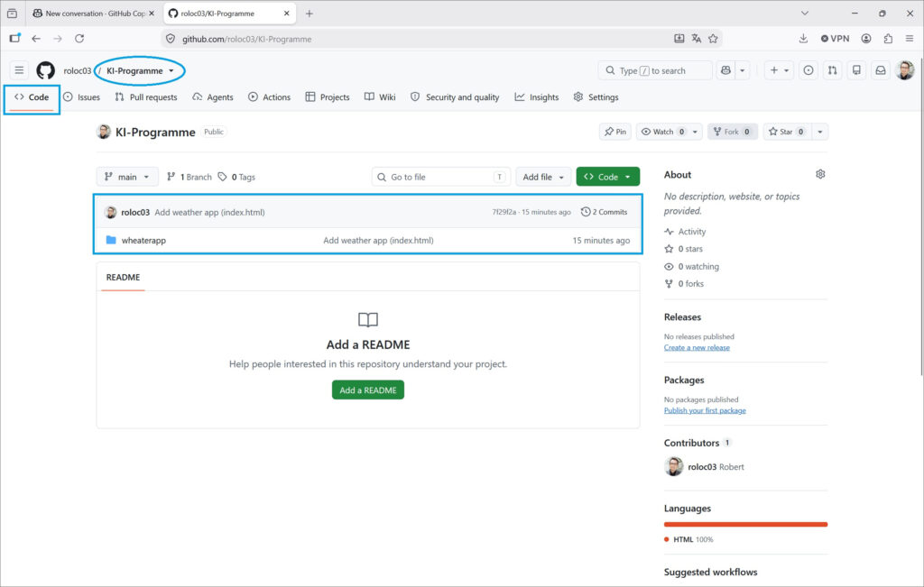Image resolution: width=924 pixels, height=587 pixels.
Task: Open the latest commit message in header row
Action: click(x=209, y=212)
